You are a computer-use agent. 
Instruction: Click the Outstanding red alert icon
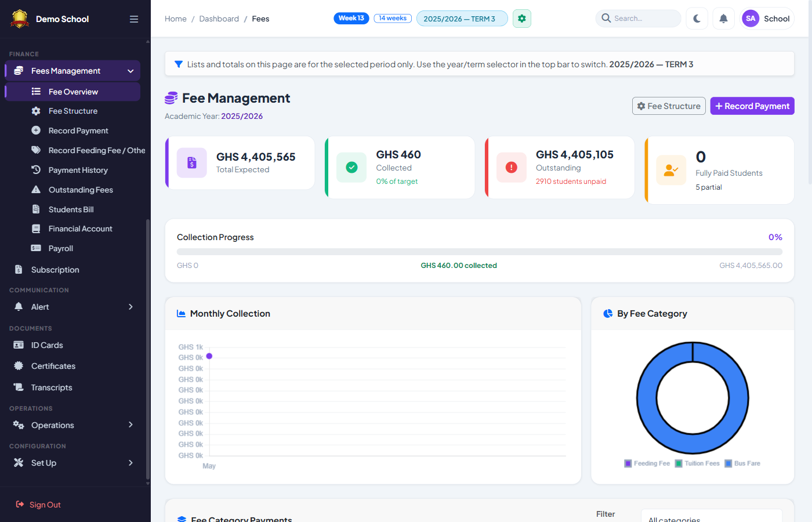[512, 167]
